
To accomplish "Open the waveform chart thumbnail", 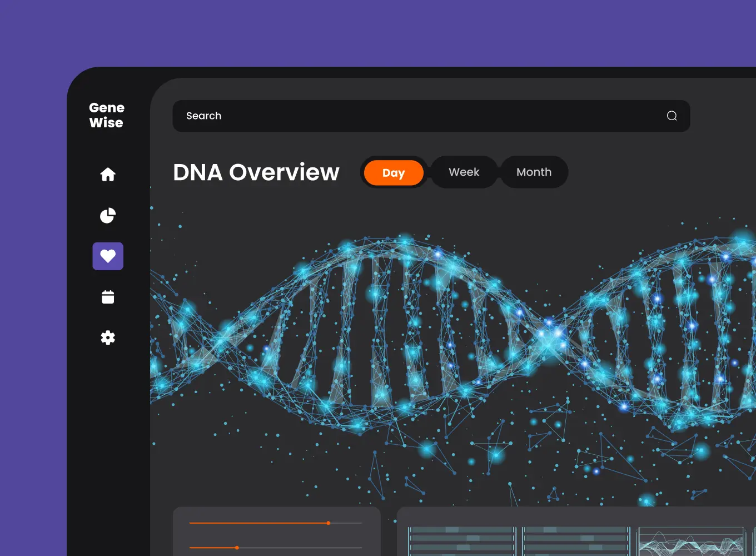I will tap(692, 542).
